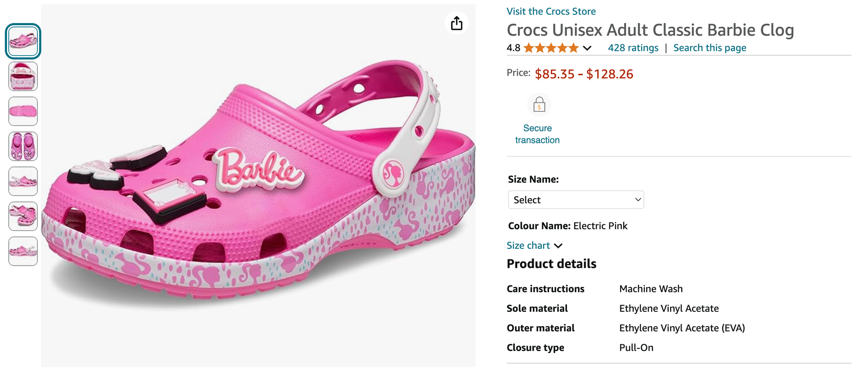View the bottom product thumbnail in sidebar

point(23,251)
